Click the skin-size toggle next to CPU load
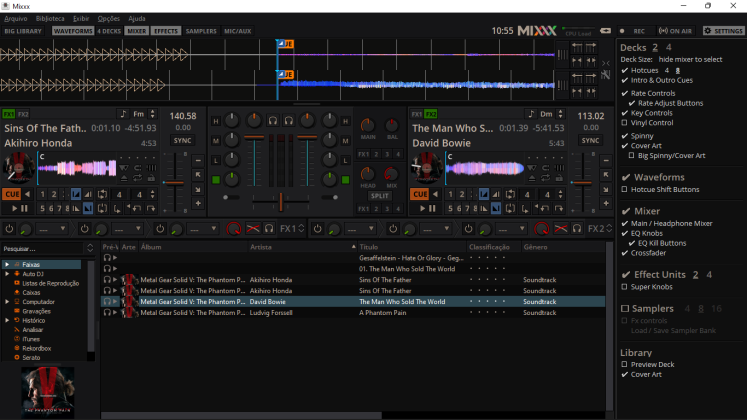747x420 pixels. [x=606, y=31]
